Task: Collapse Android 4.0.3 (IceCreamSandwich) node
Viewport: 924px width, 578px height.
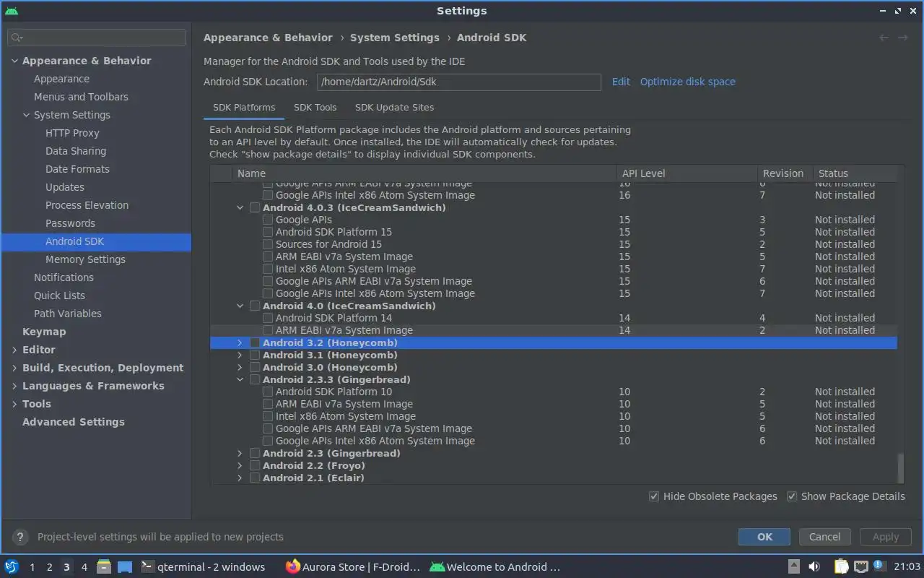Action: (x=240, y=207)
